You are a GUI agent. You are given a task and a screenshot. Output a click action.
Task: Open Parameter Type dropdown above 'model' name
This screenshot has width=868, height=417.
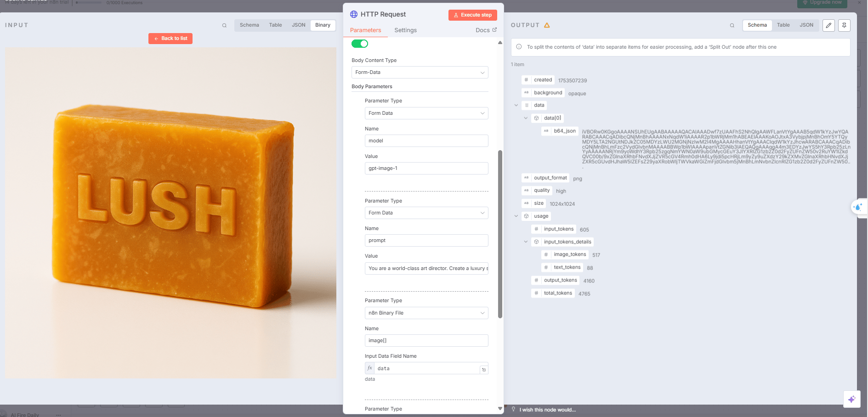point(426,113)
